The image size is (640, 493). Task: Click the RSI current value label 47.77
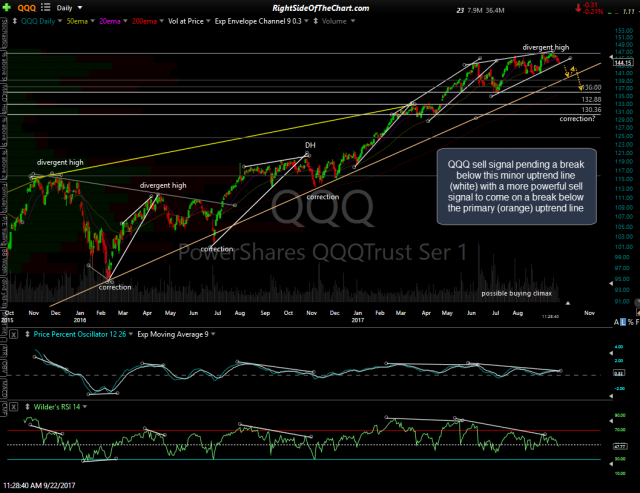(x=620, y=446)
